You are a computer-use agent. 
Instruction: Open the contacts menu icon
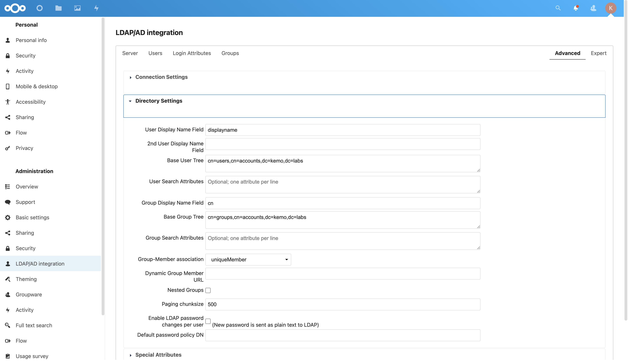[593, 8]
